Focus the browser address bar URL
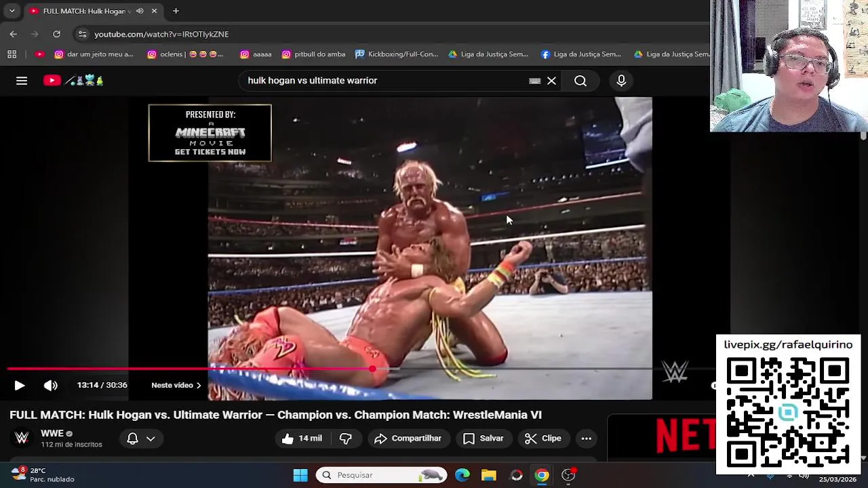 click(x=161, y=34)
